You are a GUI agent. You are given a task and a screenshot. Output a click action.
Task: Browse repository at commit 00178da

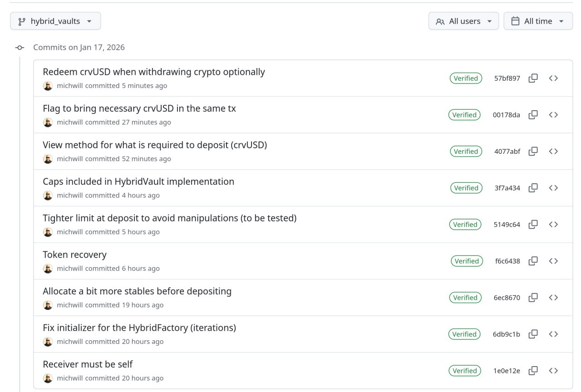(x=553, y=115)
